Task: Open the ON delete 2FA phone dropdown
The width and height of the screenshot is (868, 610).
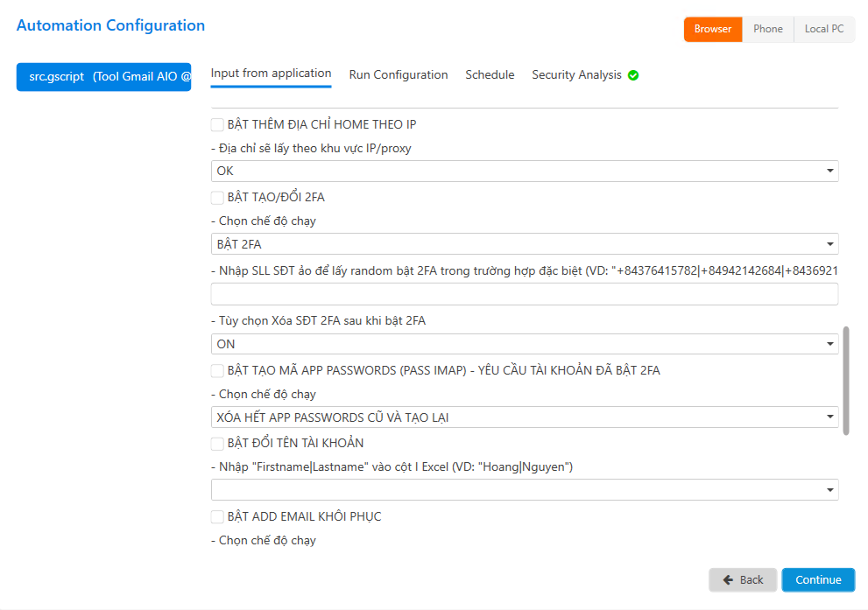Action: (x=524, y=344)
